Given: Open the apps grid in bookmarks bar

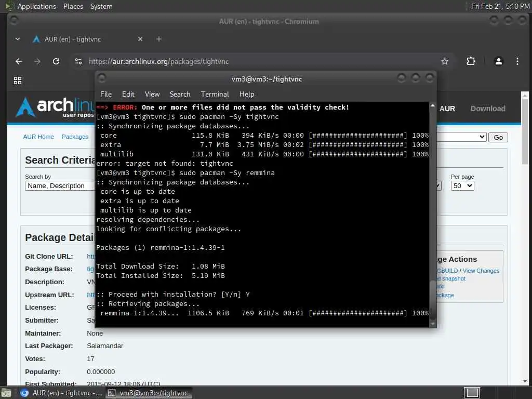Looking at the screenshot, I should point(18,81).
